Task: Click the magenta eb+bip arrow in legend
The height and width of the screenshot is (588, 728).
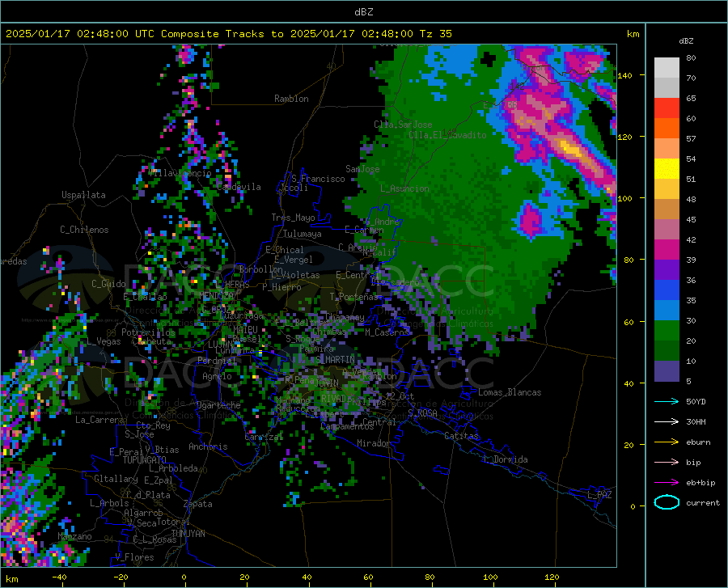Action: pos(667,483)
